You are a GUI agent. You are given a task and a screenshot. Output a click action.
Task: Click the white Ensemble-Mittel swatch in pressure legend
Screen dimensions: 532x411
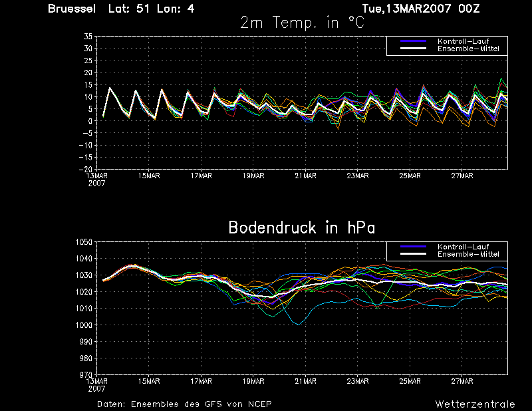[413, 254]
